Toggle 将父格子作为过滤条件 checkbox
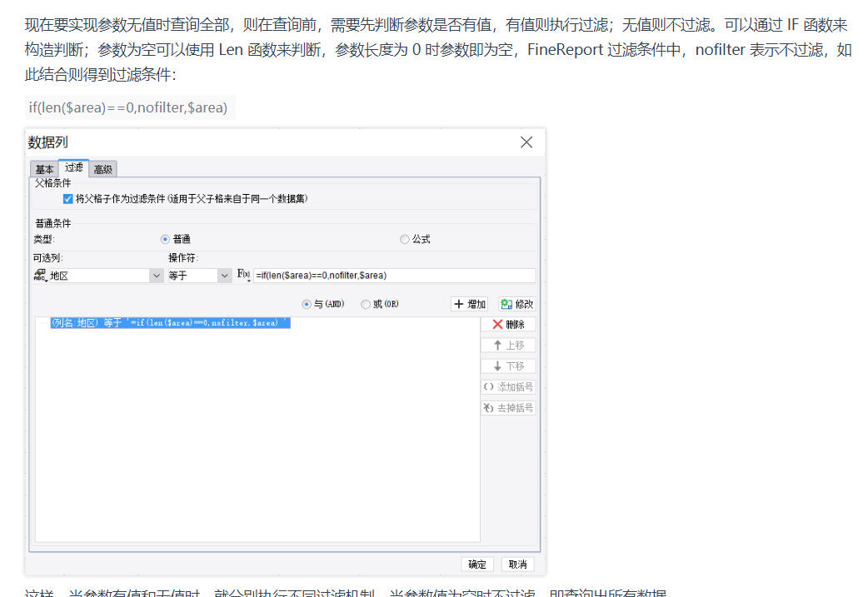The width and height of the screenshot is (868, 597). (68, 199)
